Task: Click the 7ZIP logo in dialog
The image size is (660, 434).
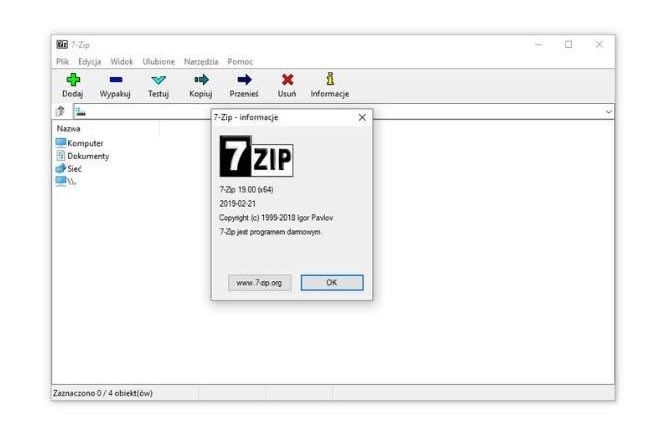Action: point(256,156)
